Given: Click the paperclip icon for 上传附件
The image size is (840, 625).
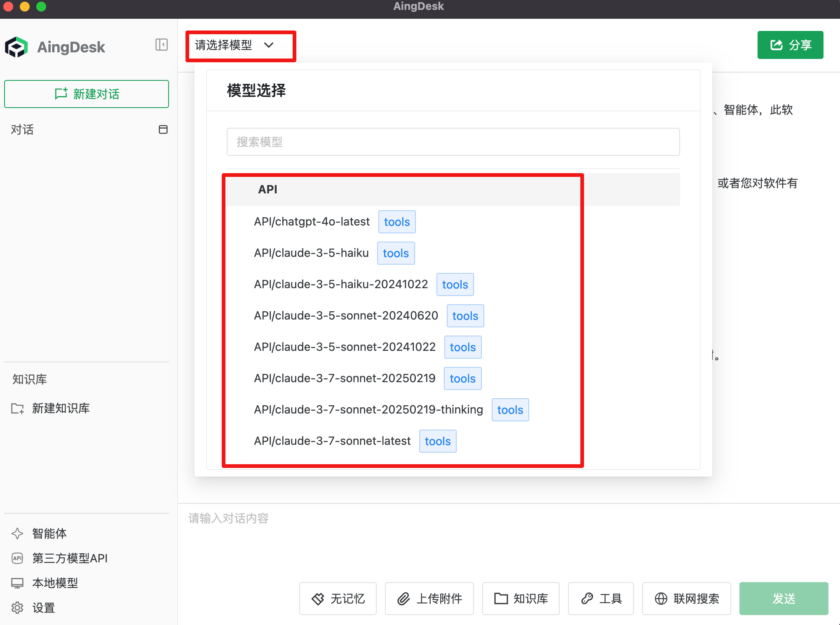Looking at the screenshot, I should [x=404, y=599].
